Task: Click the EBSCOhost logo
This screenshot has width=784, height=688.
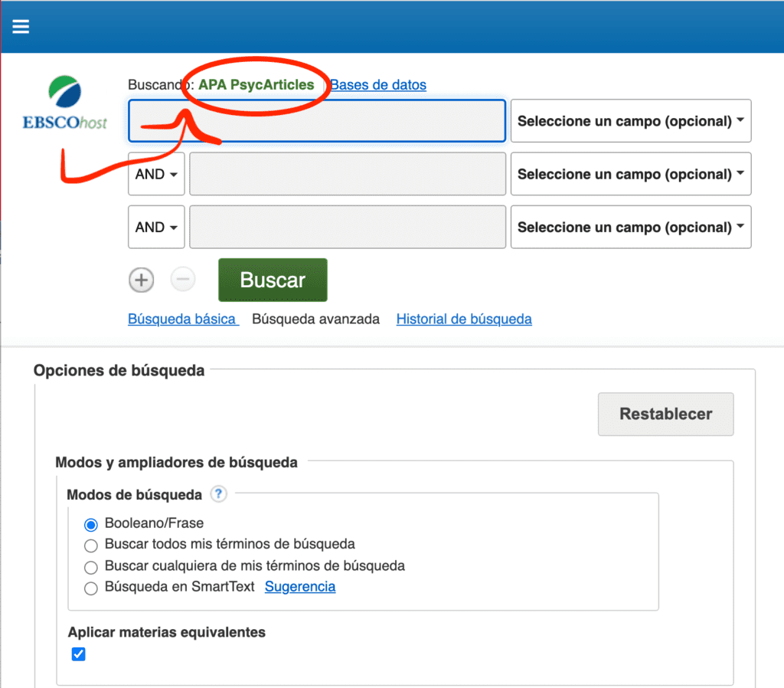Action: tap(65, 103)
